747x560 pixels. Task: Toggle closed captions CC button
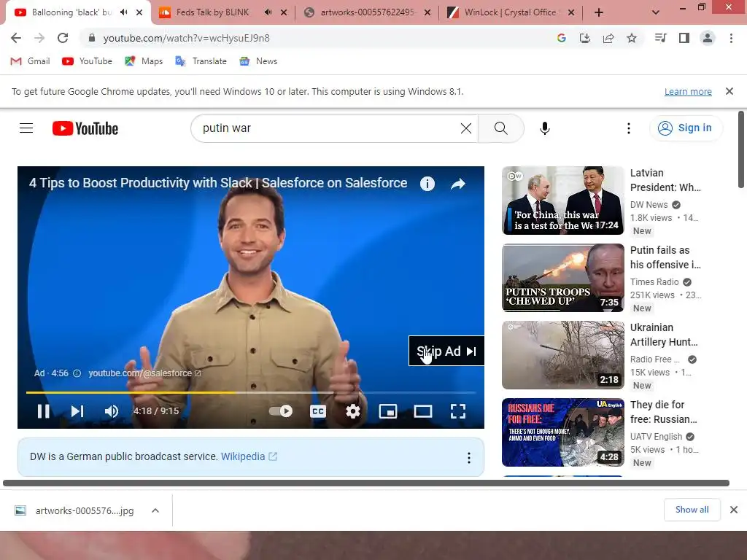pyautogui.click(x=318, y=411)
